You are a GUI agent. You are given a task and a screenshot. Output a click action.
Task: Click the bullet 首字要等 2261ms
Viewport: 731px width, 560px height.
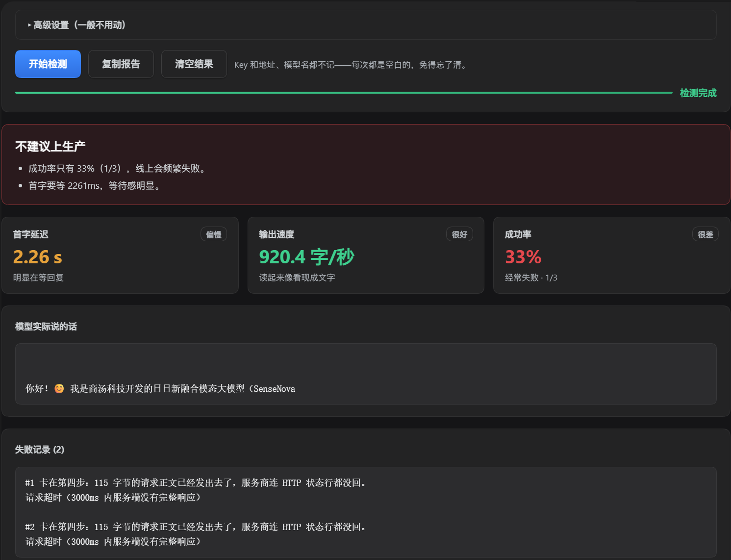[96, 186]
